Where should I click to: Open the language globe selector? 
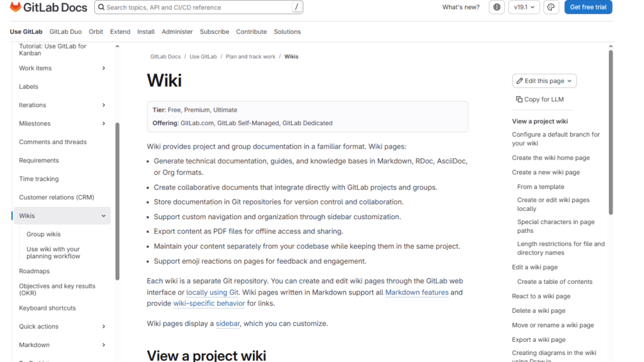pyautogui.click(x=497, y=7)
